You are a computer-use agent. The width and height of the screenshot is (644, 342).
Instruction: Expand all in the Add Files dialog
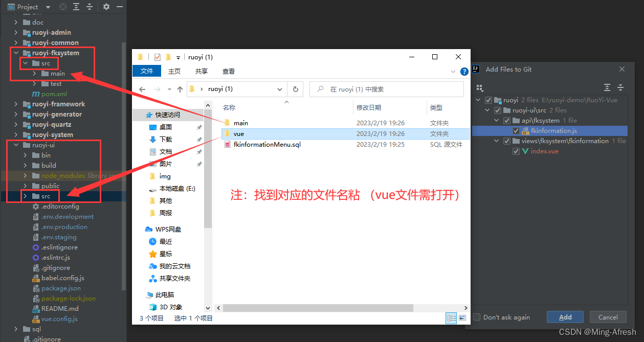(x=607, y=87)
